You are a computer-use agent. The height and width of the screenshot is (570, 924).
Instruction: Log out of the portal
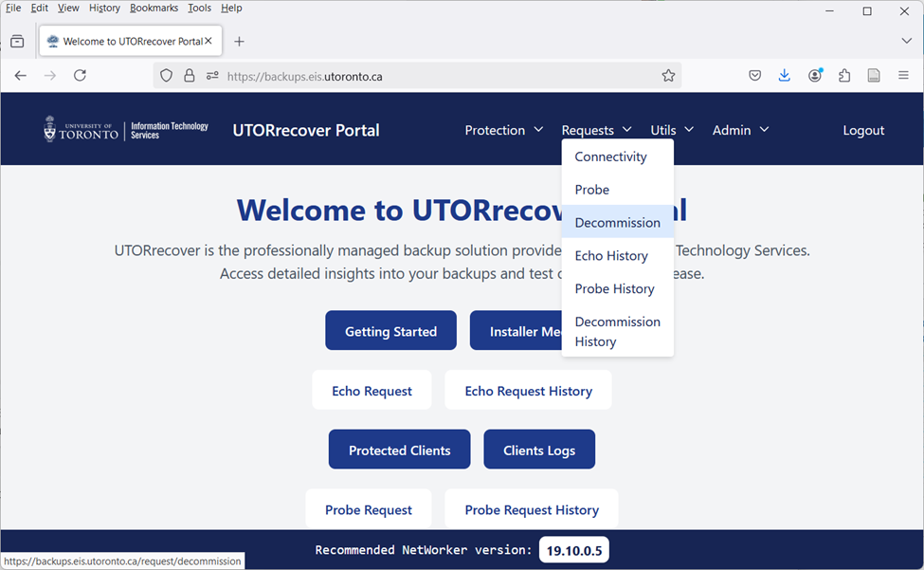click(x=863, y=130)
